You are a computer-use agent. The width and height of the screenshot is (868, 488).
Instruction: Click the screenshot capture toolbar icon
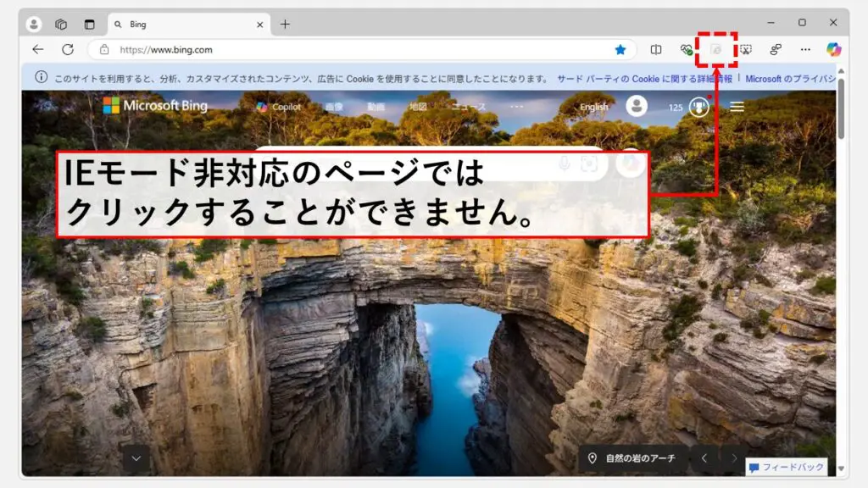coord(746,50)
